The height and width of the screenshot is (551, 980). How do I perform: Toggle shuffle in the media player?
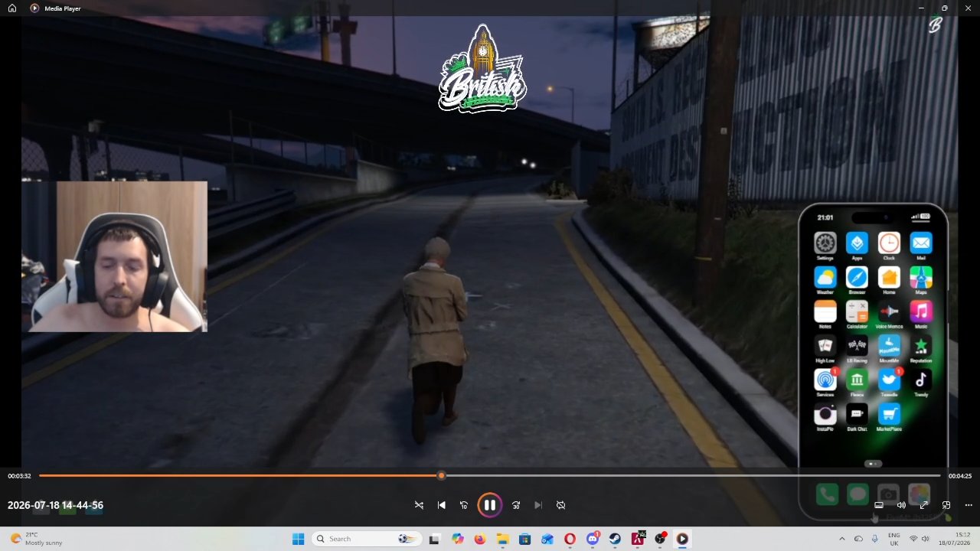pyautogui.click(x=419, y=505)
